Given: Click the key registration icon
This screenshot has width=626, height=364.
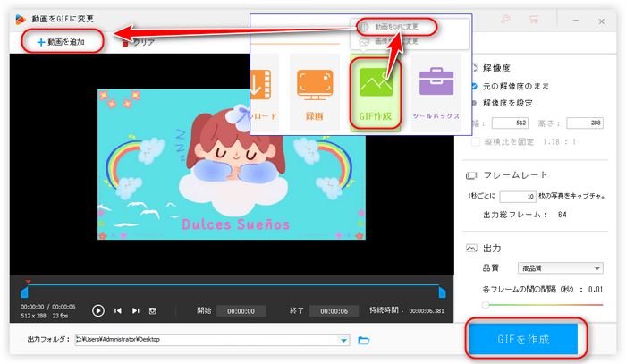Looking at the screenshot, I should pos(505,19).
